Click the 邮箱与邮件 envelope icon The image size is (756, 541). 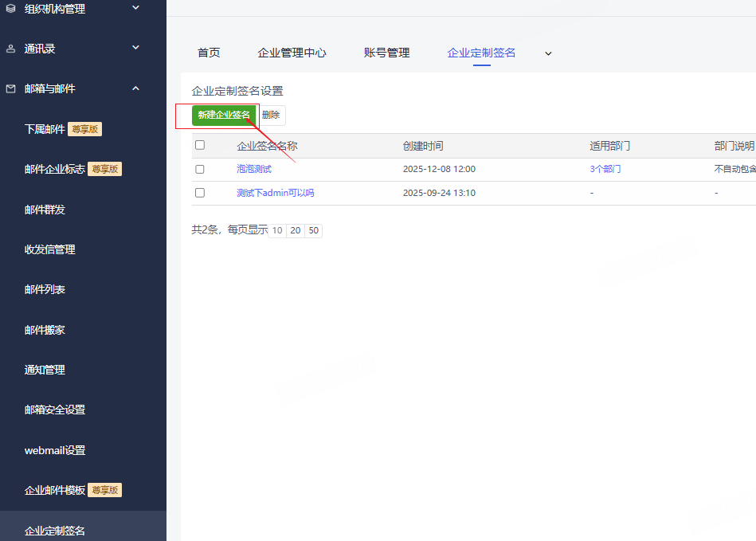pos(10,88)
